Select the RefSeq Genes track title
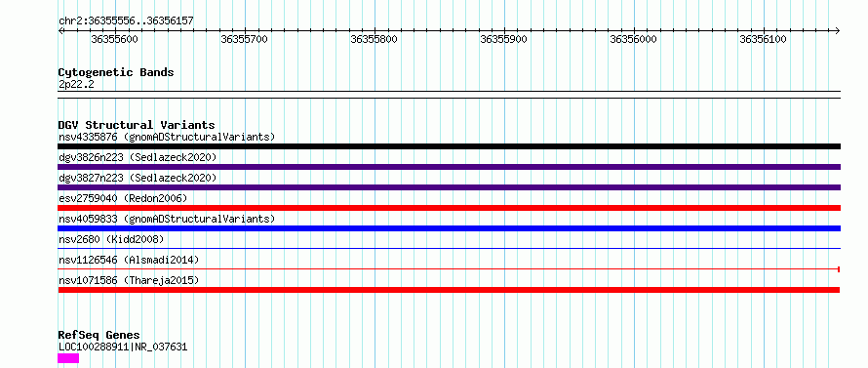 pyautogui.click(x=99, y=336)
